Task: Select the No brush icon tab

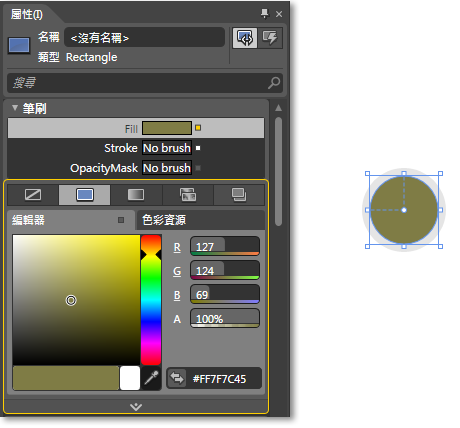Action: click(x=33, y=195)
